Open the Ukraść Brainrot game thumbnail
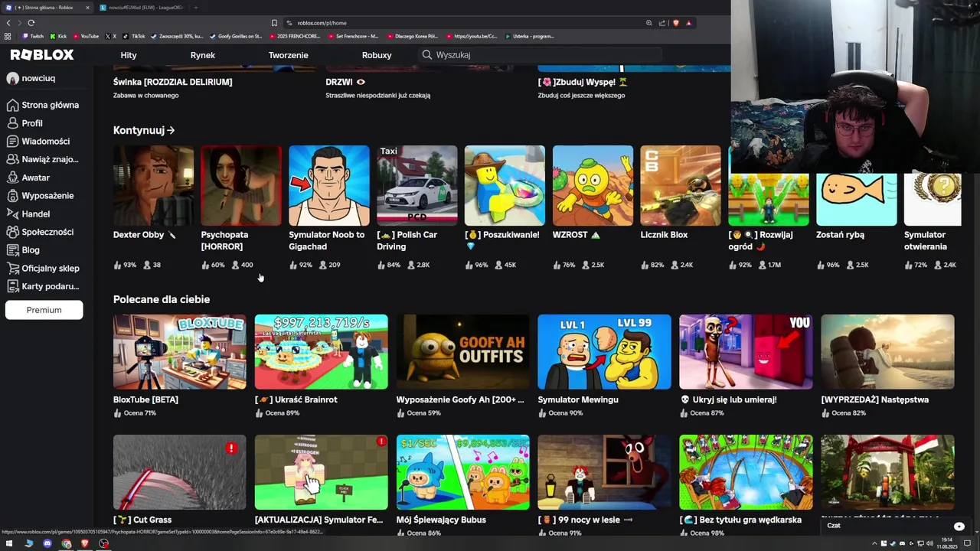 [322, 352]
